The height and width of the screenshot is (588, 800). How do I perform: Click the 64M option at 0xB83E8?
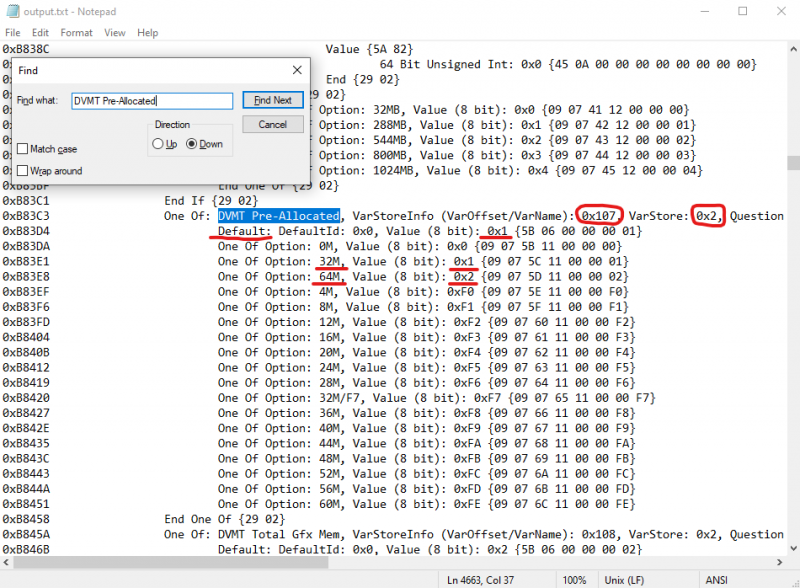330,277
